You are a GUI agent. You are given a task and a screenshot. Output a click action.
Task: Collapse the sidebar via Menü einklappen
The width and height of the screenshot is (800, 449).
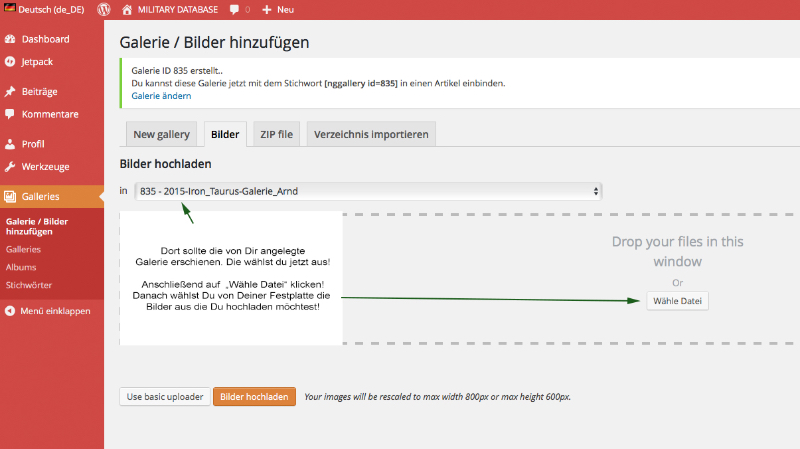[55, 311]
